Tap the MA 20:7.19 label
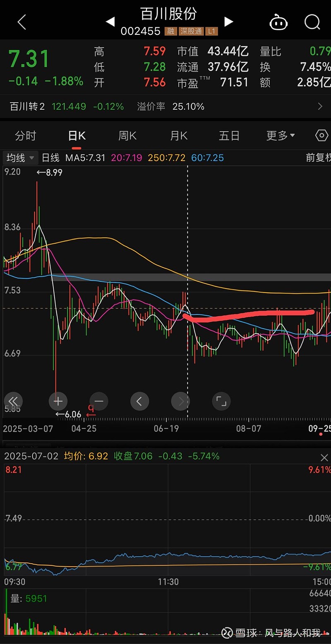Image resolution: width=331 pixels, height=644 pixels. tap(127, 158)
